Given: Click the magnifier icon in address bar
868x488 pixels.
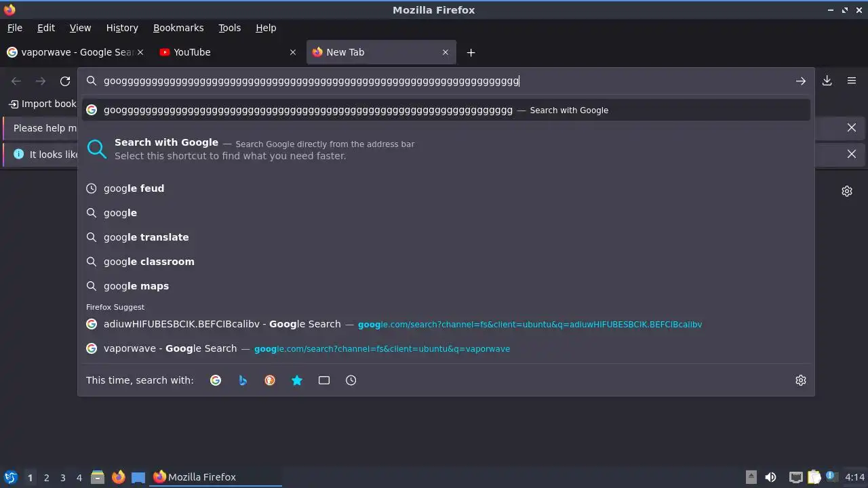Looking at the screenshot, I should pyautogui.click(x=92, y=81).
